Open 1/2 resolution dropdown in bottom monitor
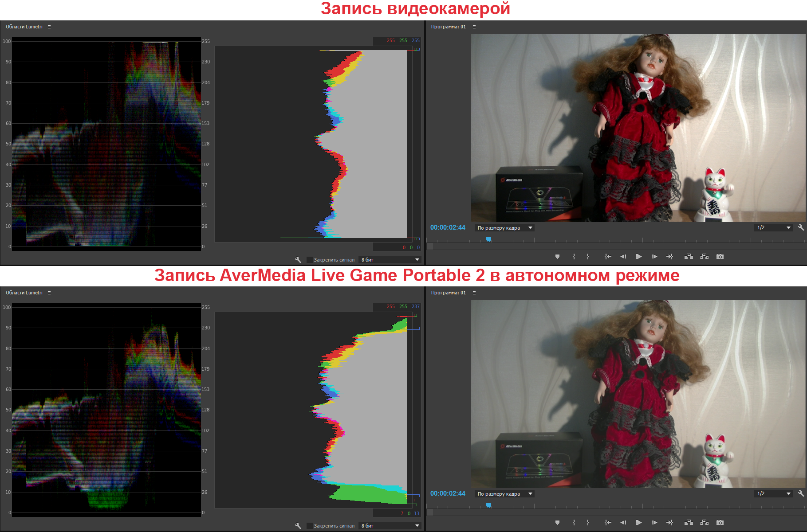807x532 pixels. click(773, 493)
